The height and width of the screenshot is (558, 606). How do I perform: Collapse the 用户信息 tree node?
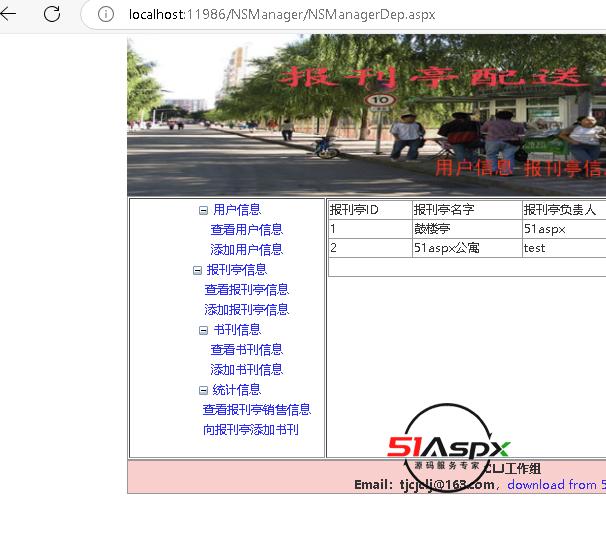(x=203, y=210)
